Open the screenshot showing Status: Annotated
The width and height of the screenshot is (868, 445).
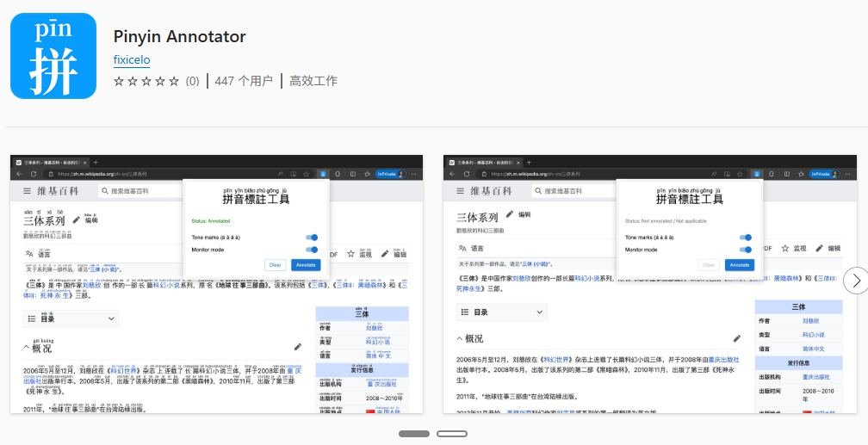pos(216,284)
